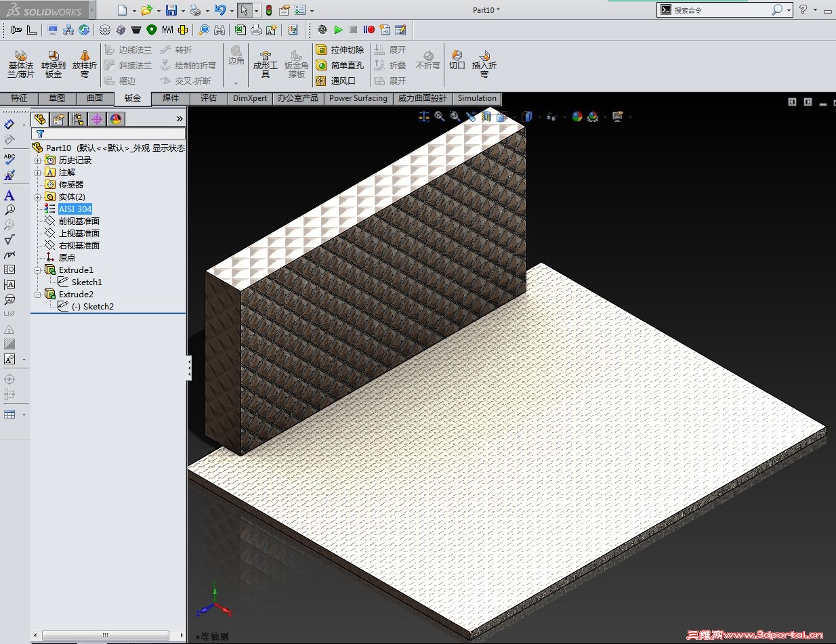The height and width of the screenshot is (644, 836).
Task: Expand the 实体(2) solid bodies folder
Action: pyautogui.click(x=38, y=197)
